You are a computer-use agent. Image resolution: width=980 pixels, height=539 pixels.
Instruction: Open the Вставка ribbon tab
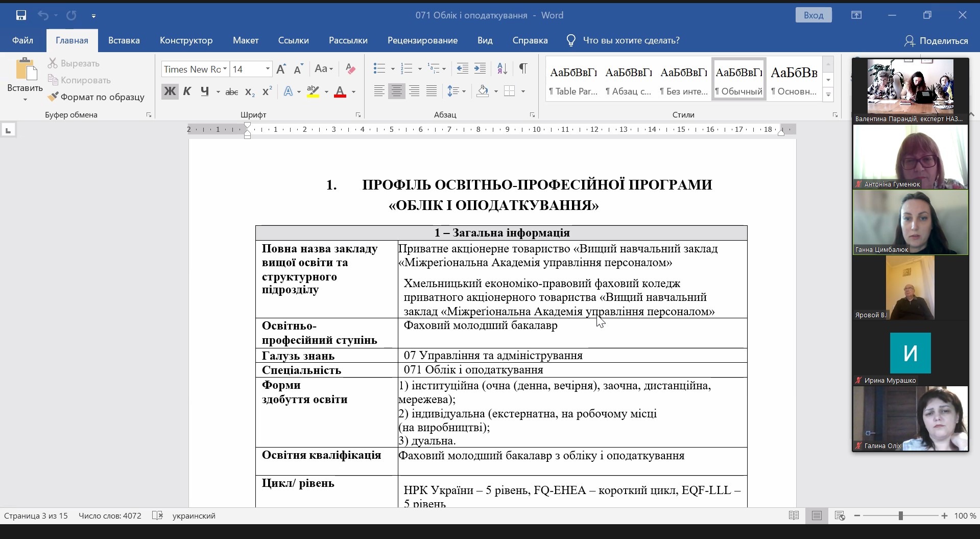tap(124, 40)
